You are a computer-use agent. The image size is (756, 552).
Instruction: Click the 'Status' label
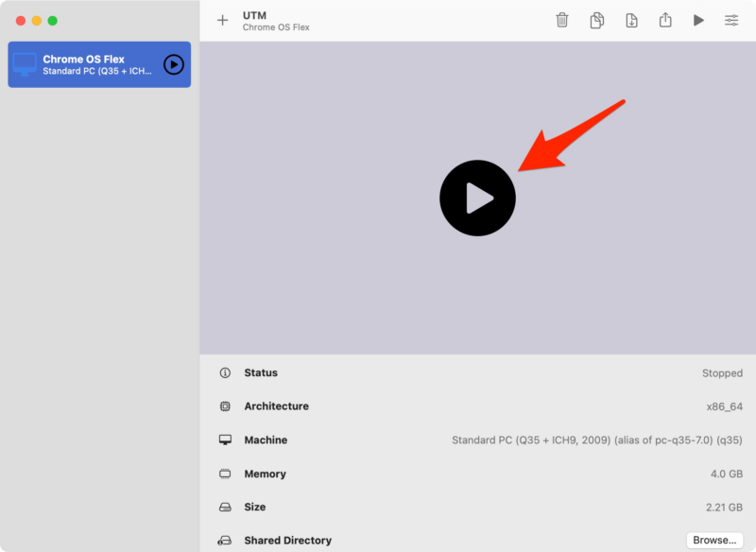tap(261, 372)
